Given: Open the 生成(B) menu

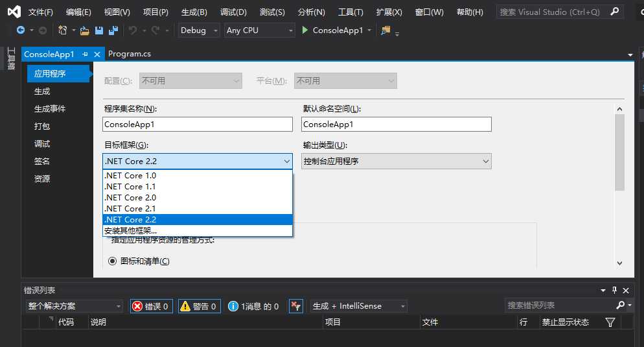Looking at the screenshot, I should 194,12.
